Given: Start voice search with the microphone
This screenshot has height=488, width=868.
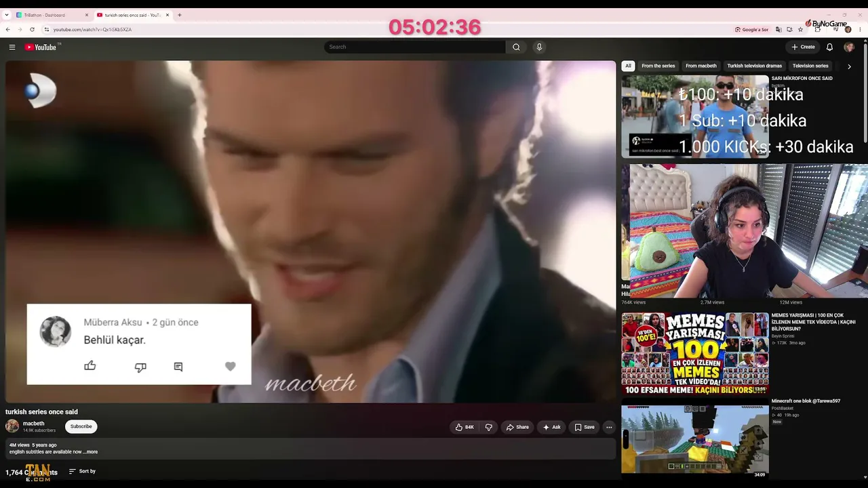Looking at the screenshot, I should 539,47.
